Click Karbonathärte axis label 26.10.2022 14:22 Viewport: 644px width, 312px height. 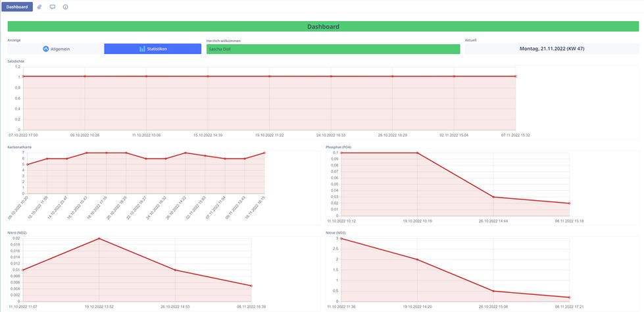tap(176, 207)
